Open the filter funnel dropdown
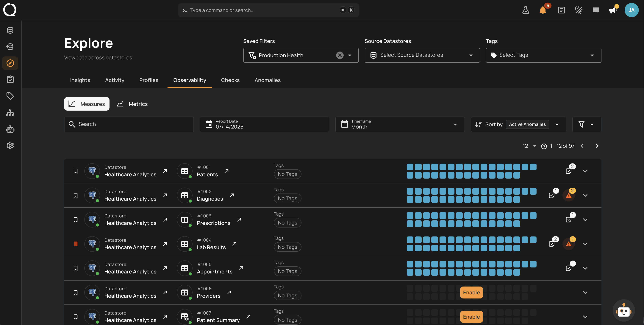 (587, 124)
